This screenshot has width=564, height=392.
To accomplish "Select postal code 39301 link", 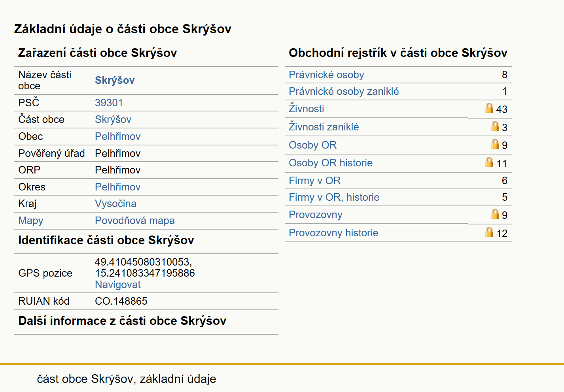I will (109, 103).
